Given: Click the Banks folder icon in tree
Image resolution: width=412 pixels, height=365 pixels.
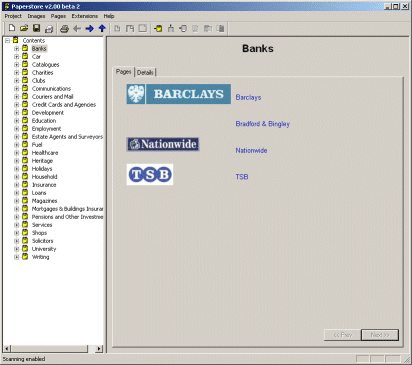Looking at the screenshot, I should pyautogui.click(x=25, y=48).
